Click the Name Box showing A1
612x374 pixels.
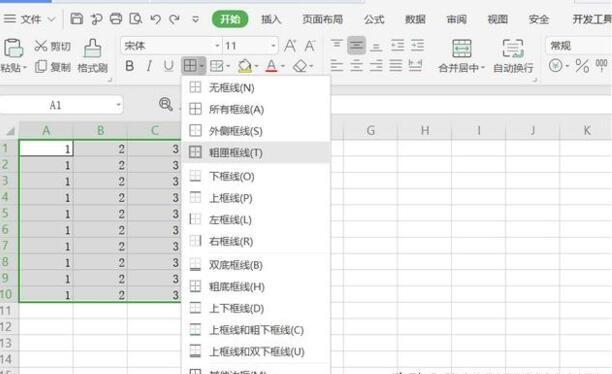pos(62,105)
